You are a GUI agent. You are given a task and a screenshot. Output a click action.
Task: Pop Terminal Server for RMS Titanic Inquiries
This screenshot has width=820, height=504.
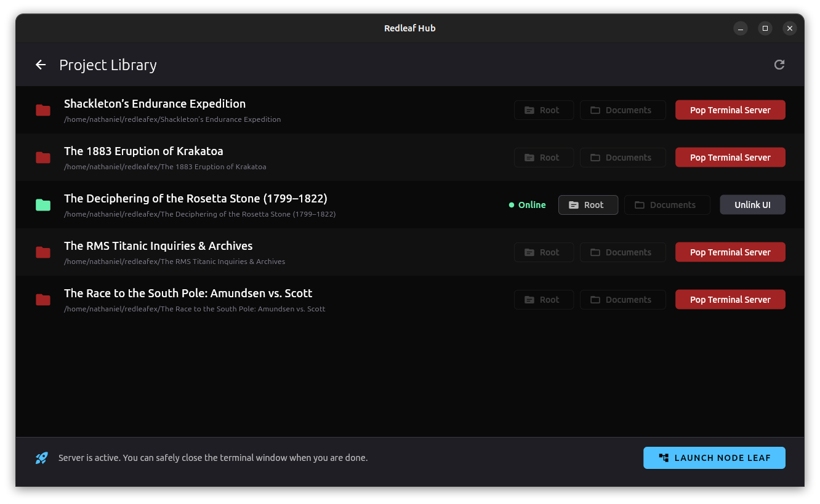(730, 252)
